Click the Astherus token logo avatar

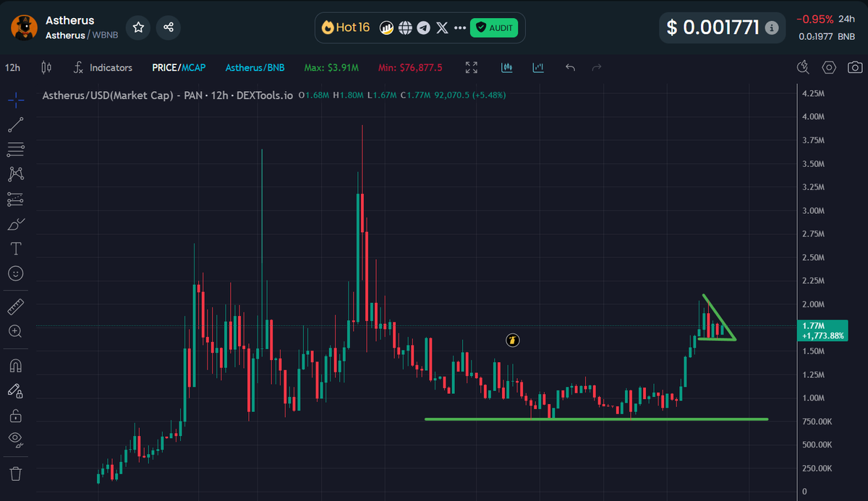[24, 27]
